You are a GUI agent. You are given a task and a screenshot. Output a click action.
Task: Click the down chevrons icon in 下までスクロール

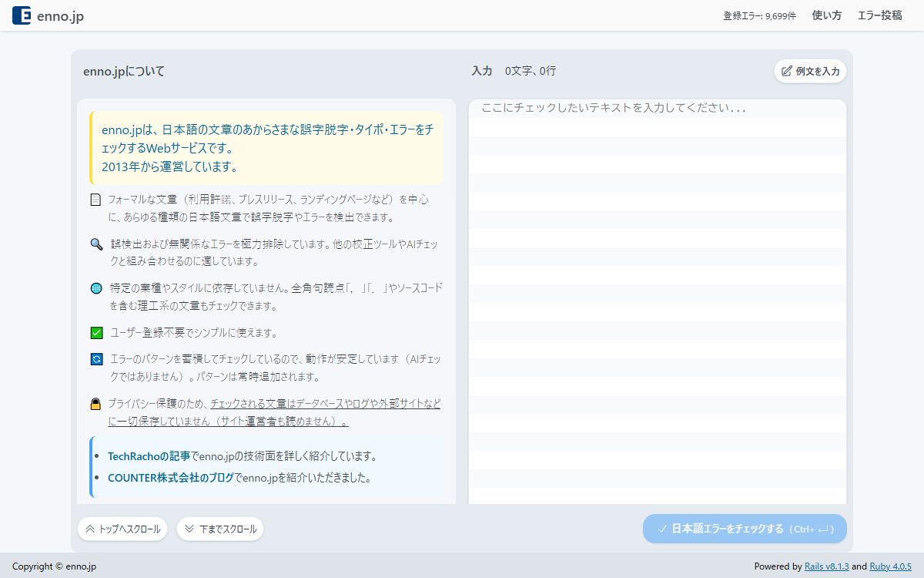pyautogui.click(x=189, y=529)
